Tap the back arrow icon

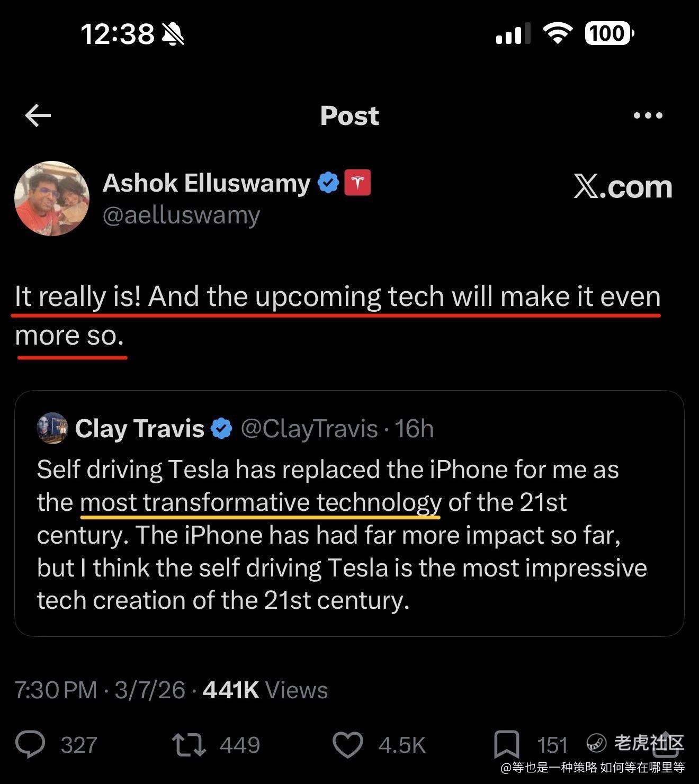point(38,115)
